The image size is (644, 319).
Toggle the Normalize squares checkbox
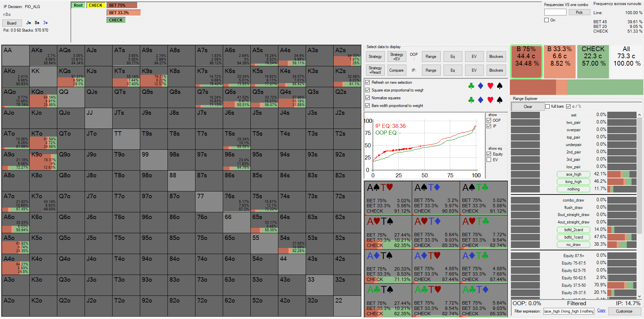pyautogui.click(x=368, y=98)
